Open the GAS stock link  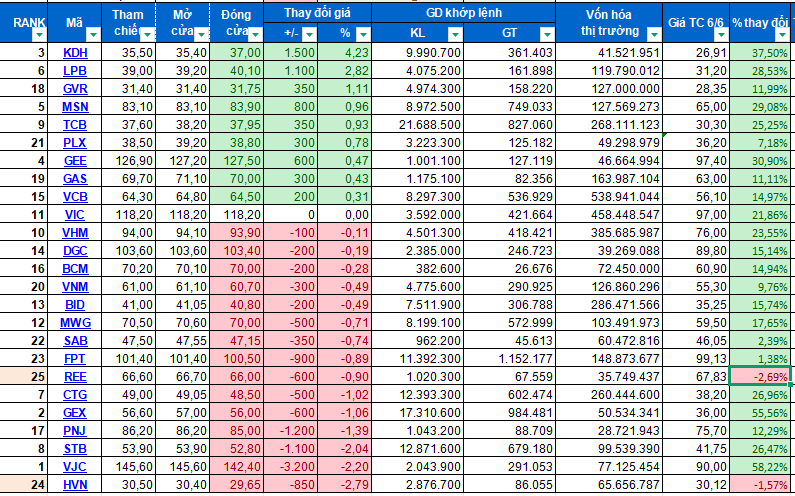(75, 179)
